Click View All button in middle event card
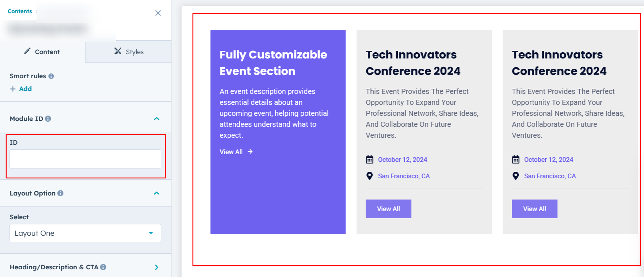Image resolution: width=644 pixels, height=277 pixels. point(388,209)
